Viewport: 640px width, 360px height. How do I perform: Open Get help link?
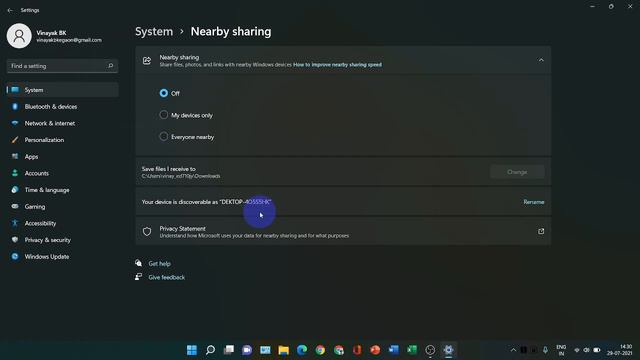[160, 264]
